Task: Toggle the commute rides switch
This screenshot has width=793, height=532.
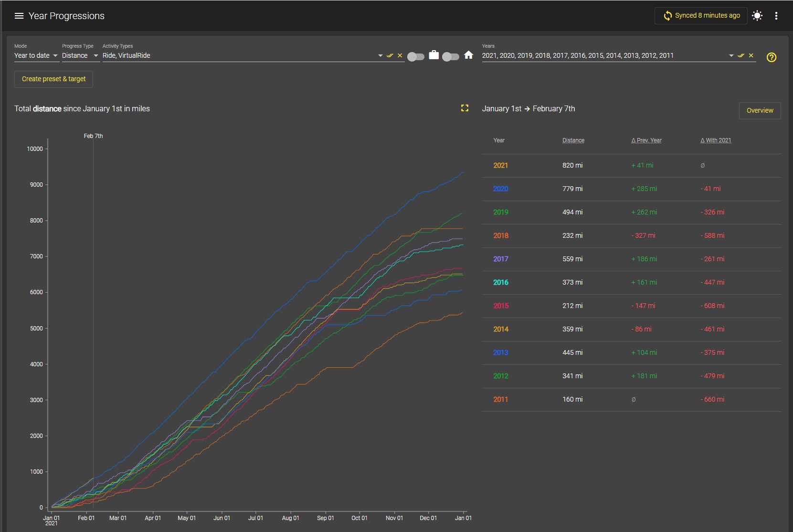Action: pyautogui.click(x=416, y=57)
